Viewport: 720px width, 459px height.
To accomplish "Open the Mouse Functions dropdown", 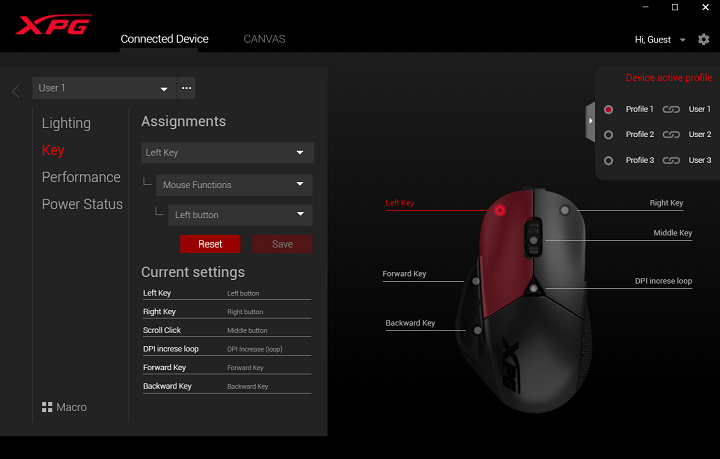I will 234,185.
